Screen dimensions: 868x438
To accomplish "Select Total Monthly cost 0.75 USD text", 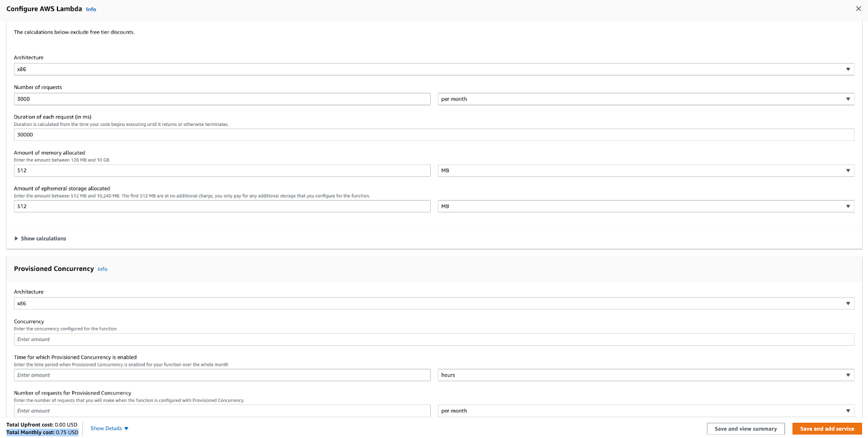I will (x=42, y=433).
